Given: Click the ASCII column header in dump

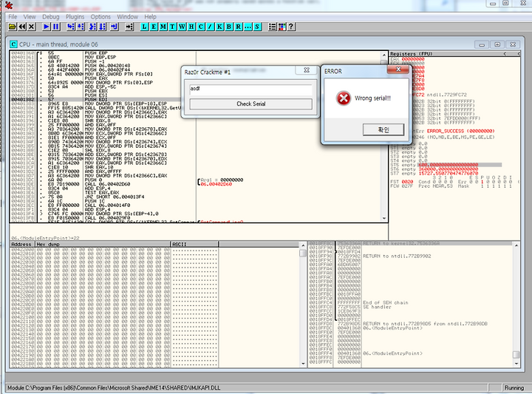Looking at the screenshot, I should click(194, 245).
